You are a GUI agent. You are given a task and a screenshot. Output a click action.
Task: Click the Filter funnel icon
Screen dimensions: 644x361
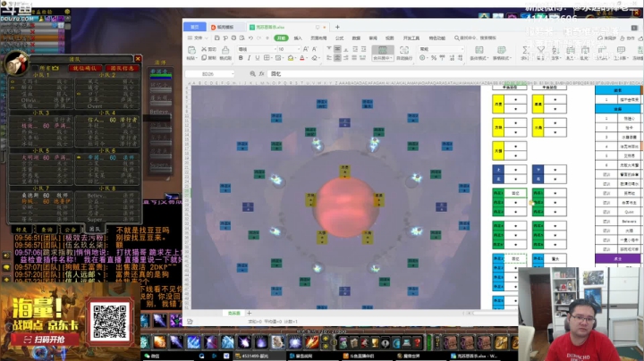click(541, 50)
